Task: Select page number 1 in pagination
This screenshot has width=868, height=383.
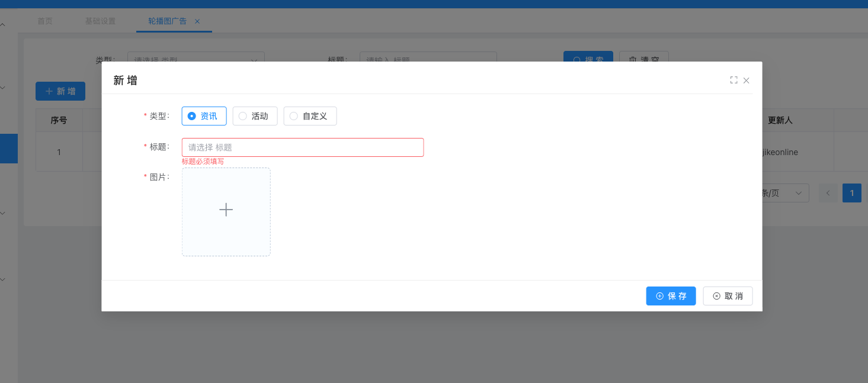Action: click(x=851, y=193)
